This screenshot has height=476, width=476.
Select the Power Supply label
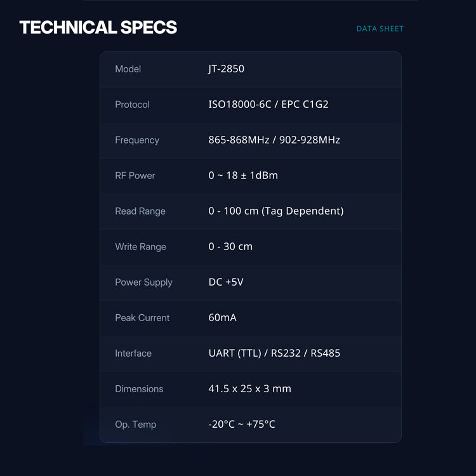point(143,282)
